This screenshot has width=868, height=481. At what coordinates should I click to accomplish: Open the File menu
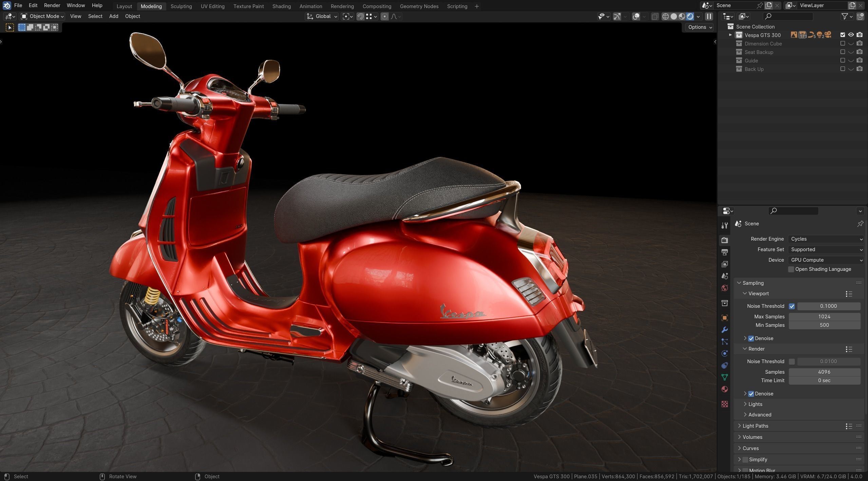coord(18,5)
